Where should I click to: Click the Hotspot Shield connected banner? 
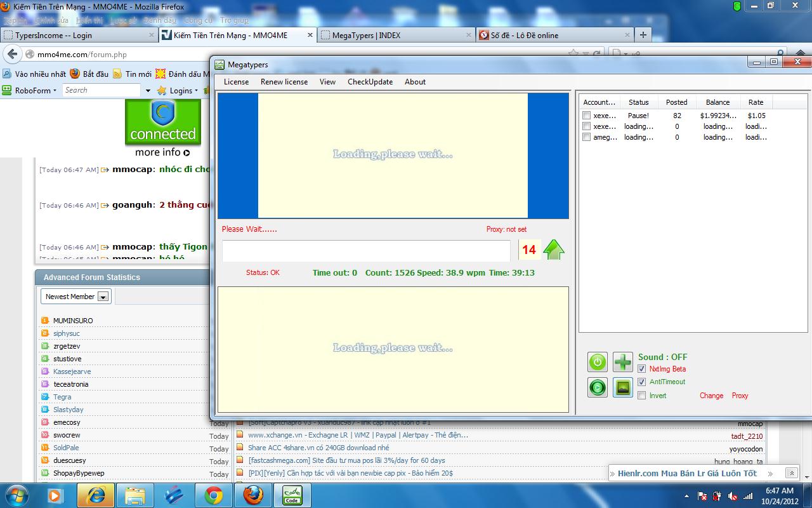coord(163,123)
